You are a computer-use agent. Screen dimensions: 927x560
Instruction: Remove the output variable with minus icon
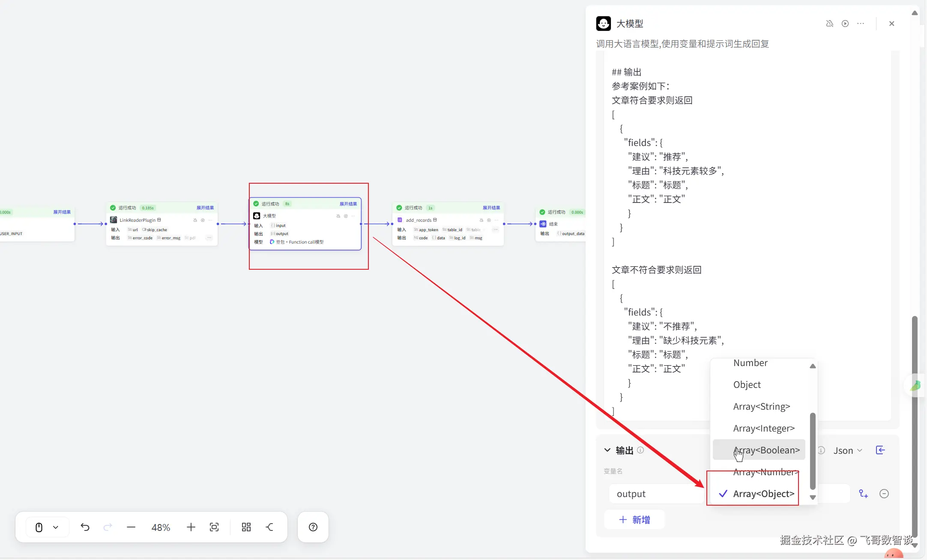884,494
